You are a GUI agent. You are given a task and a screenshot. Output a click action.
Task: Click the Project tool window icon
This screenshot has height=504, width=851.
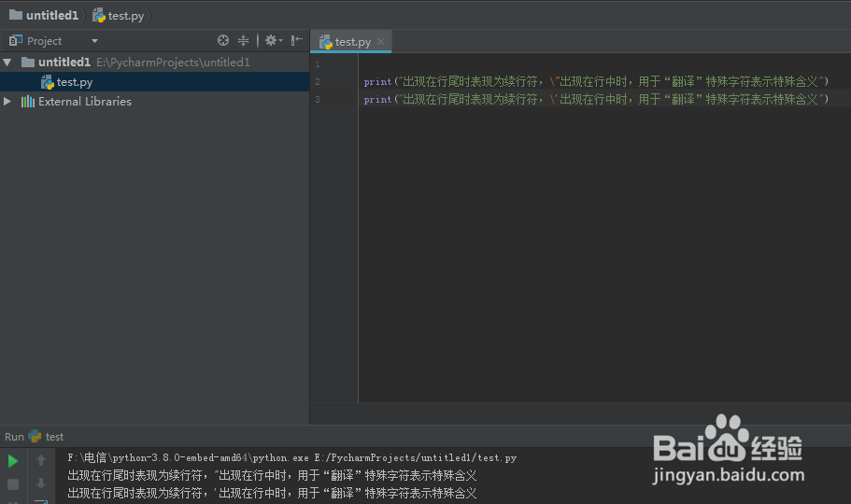click(15, 41)
